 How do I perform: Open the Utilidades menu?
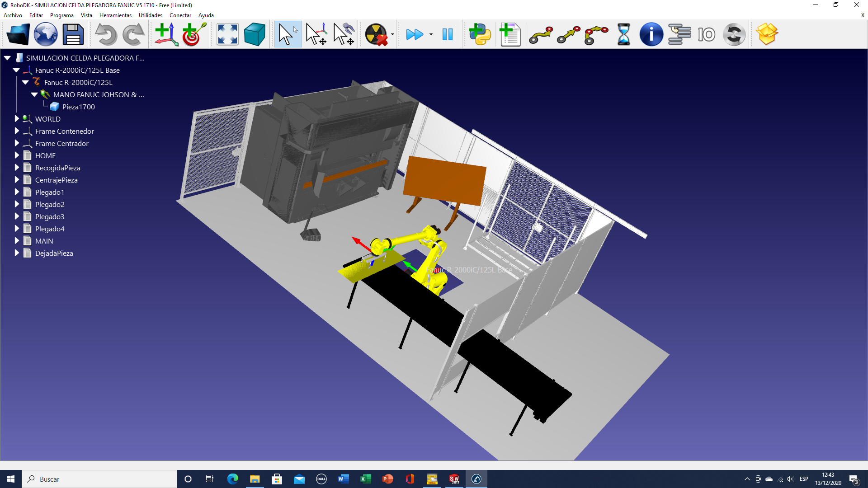[150, 15]
